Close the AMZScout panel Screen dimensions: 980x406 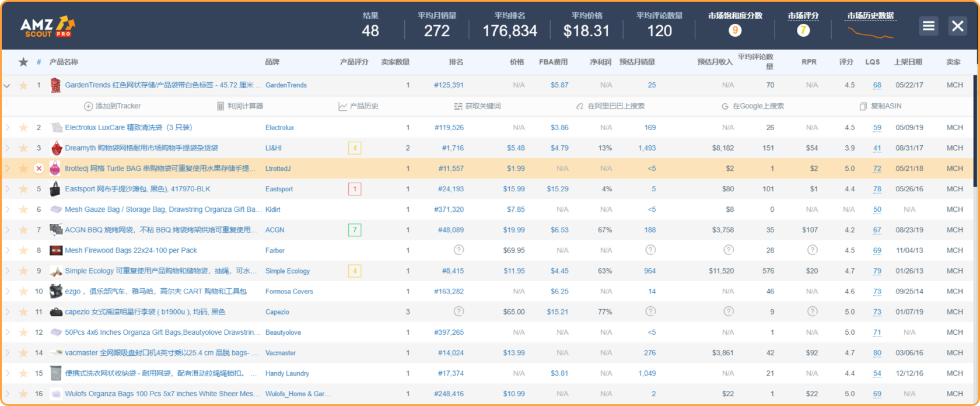[957, 26]
